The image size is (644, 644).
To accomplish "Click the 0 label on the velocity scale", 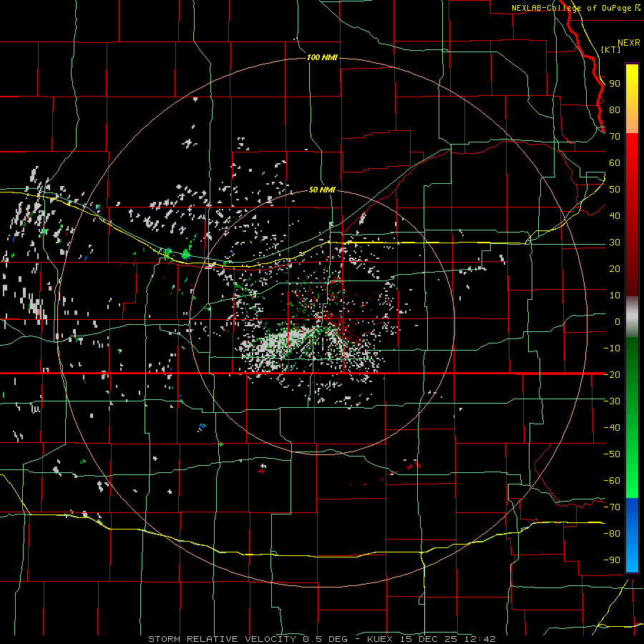I will [618, 322].
